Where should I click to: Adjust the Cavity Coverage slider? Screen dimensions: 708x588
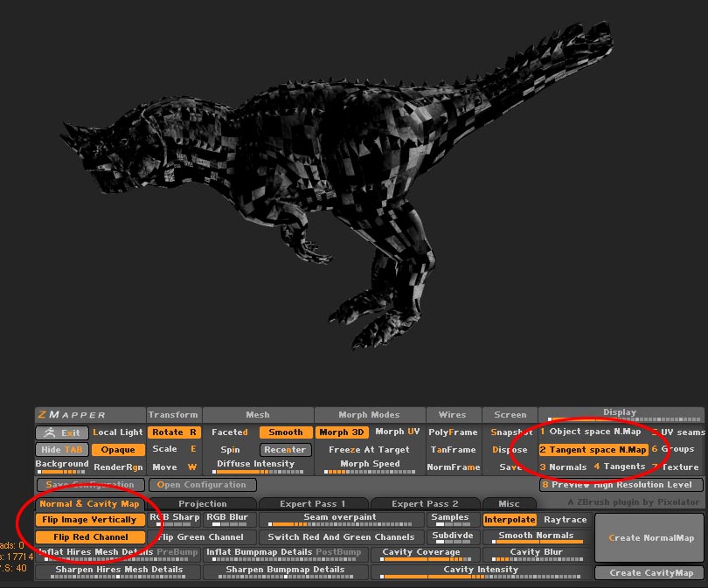click(425, 554)
